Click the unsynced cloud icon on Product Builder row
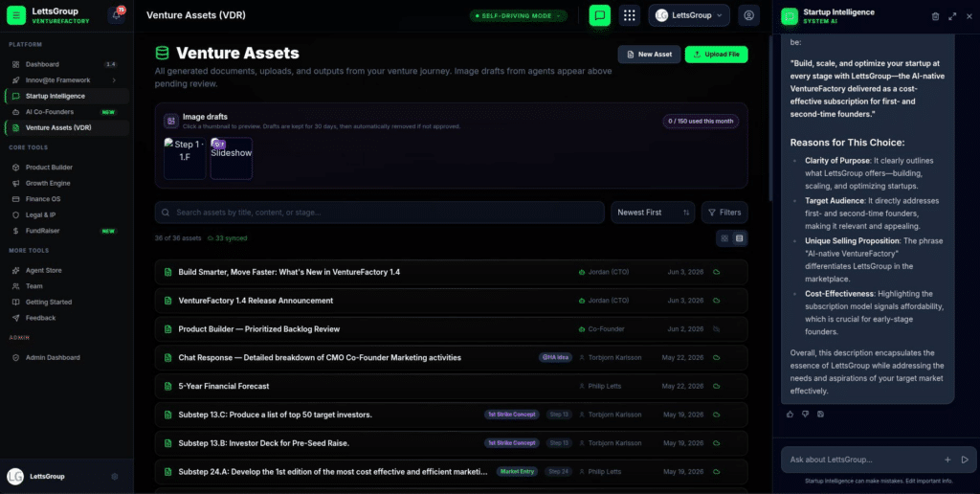The width and height of the screenshot is (980, 494). [716, 329]
